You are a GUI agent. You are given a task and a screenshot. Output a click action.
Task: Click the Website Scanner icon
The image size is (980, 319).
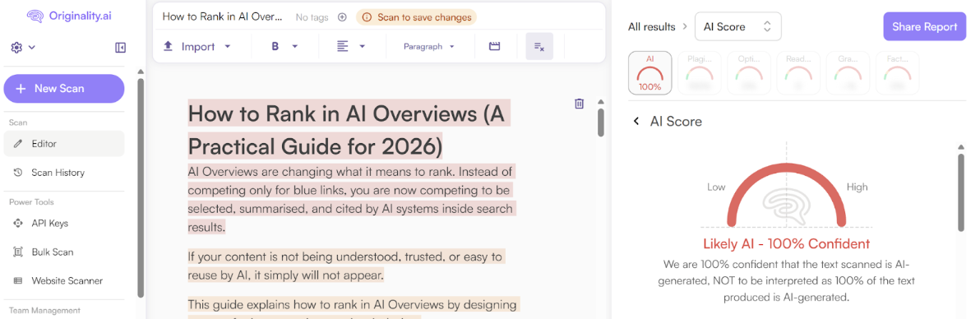pos(18,281)
